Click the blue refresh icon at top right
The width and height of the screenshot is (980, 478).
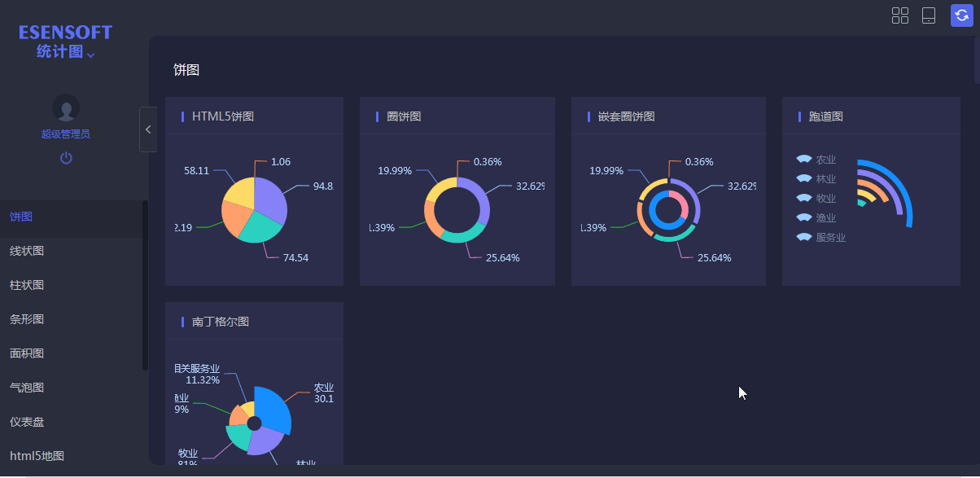(962, 15)
